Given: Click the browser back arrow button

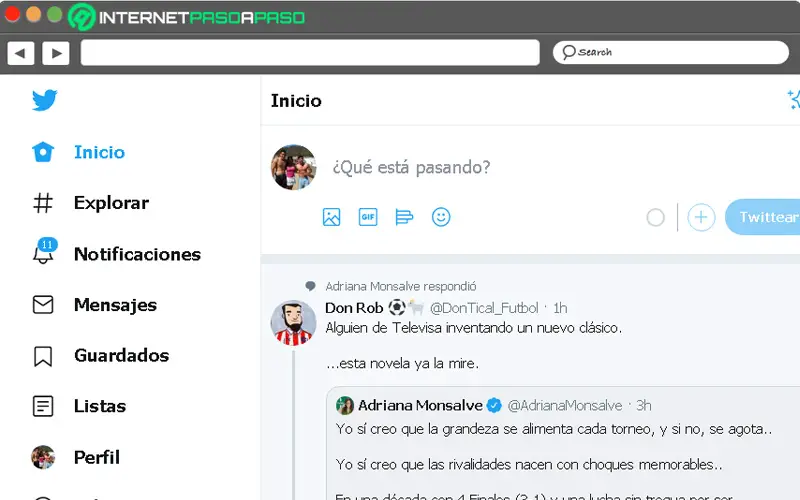Looking at the screenshot, I should (20, 53).
